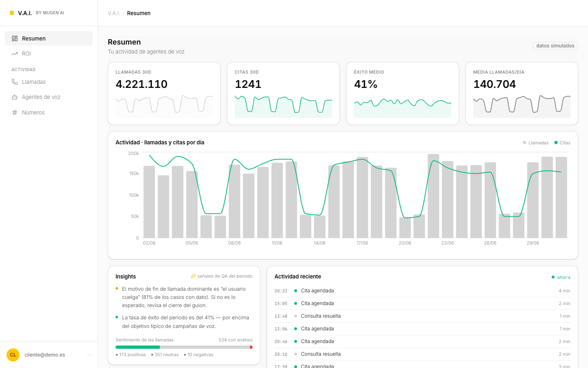Image resolution: width=588 pixels, height=368 pixels.
Task: Click the Números hash icon
Action: click(x=15, y=112)
